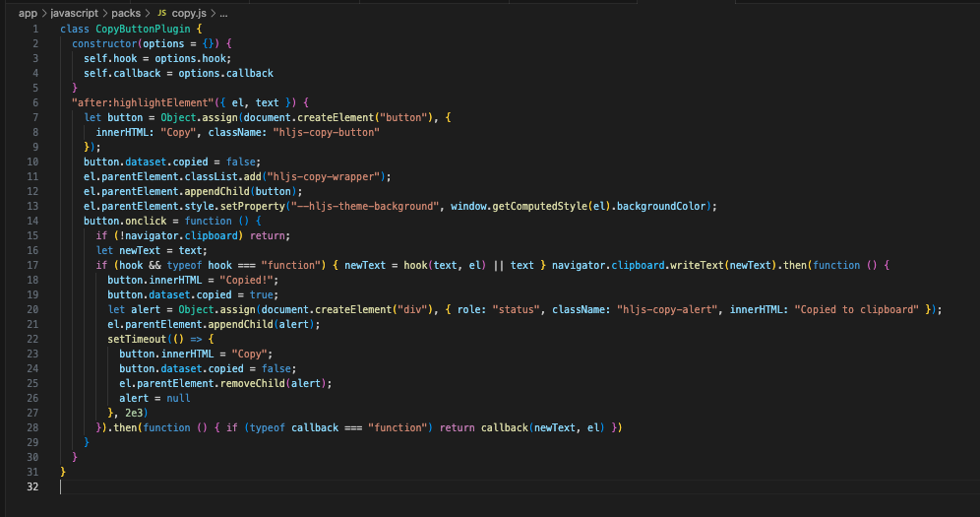The width and height of the screenshot is (980, 517).
Task: Click line number 28 in the gutter
Action: 32,427
